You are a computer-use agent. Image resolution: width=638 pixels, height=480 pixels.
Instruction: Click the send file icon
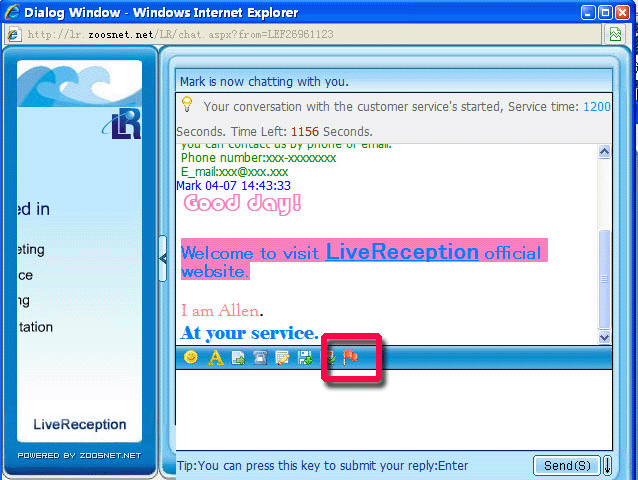238,358
